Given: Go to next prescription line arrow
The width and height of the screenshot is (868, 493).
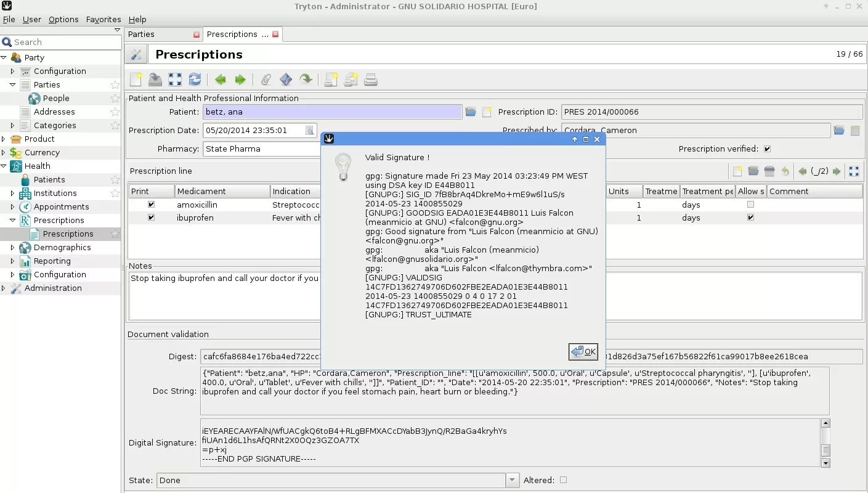Looking at the screenshot, I should [837, 171].
